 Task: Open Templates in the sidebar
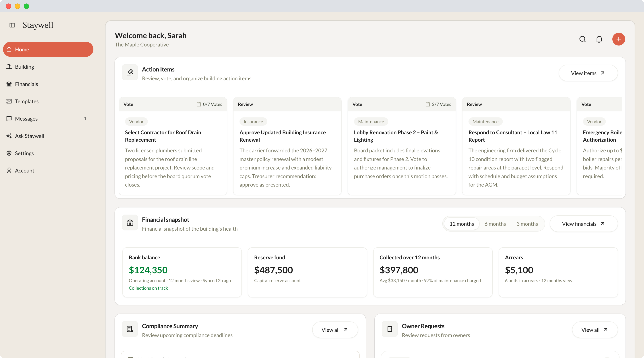[48, 101]
